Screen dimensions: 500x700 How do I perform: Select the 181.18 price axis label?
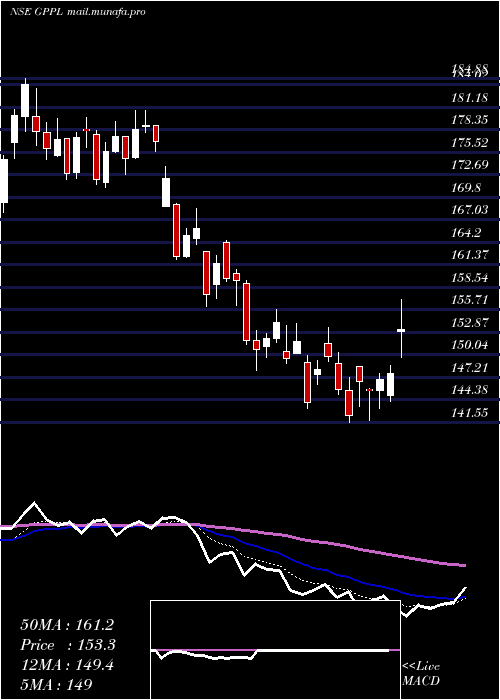pyautogui.click(x=469, y=98)
